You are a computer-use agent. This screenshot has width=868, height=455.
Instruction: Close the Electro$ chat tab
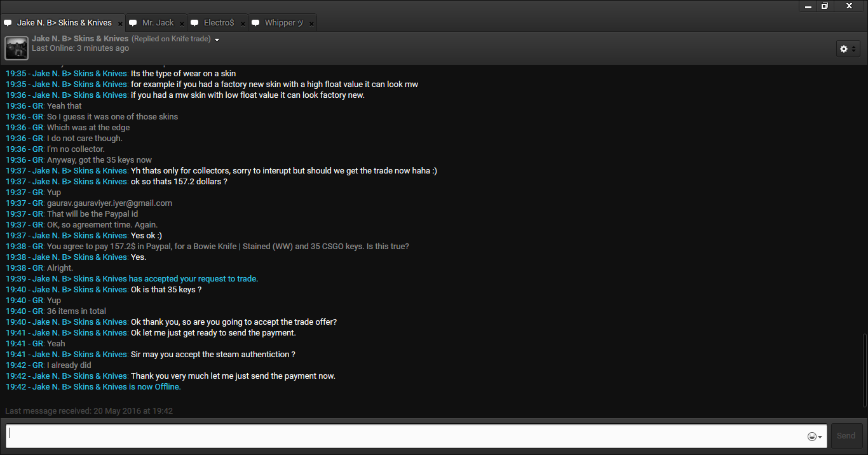click(243, 24)
